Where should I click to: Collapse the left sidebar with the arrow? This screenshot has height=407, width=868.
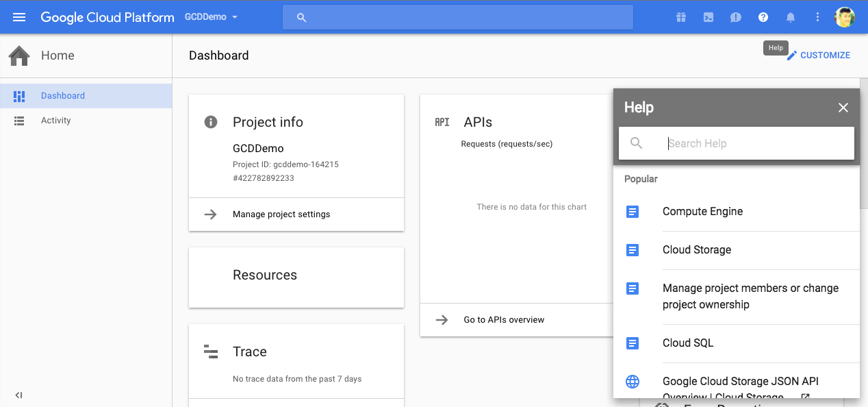[19, 395]
